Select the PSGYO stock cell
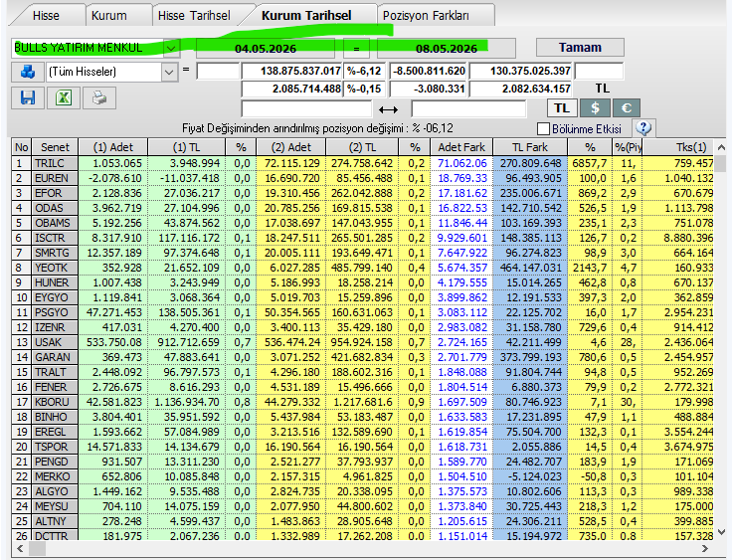Screen dimensions: 732x560 click(55, 312)
